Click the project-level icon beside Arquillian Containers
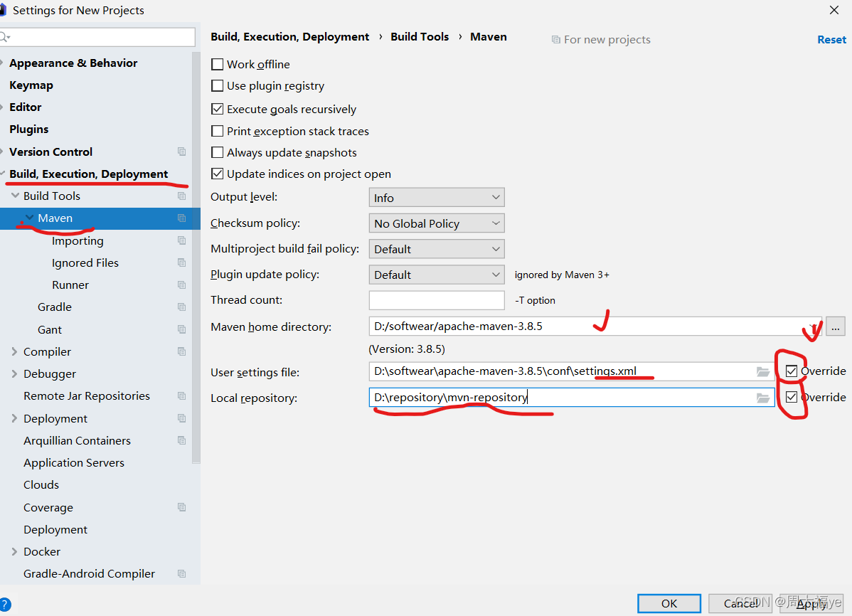 coord(181,440)
